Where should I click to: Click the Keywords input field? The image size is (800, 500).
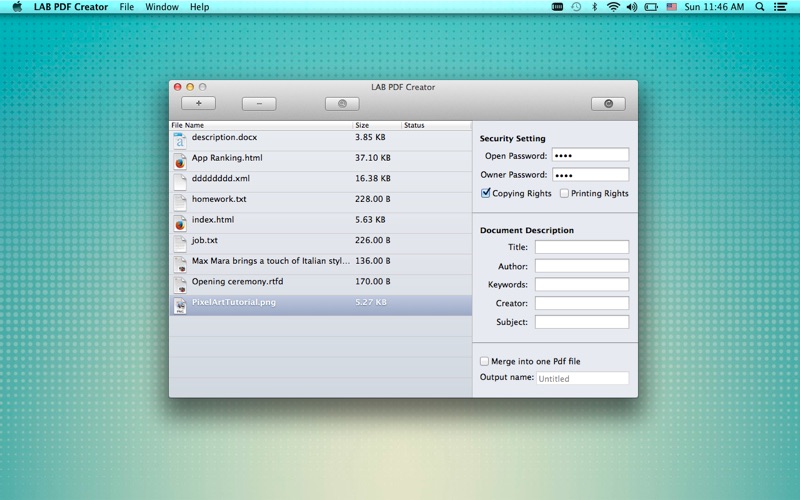[582, 284]
